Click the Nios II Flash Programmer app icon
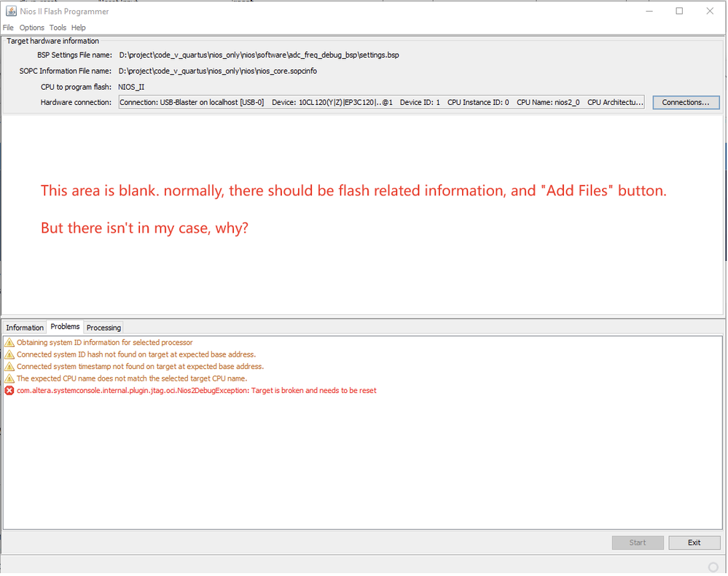The image size is (728, 576). point(11,11)
